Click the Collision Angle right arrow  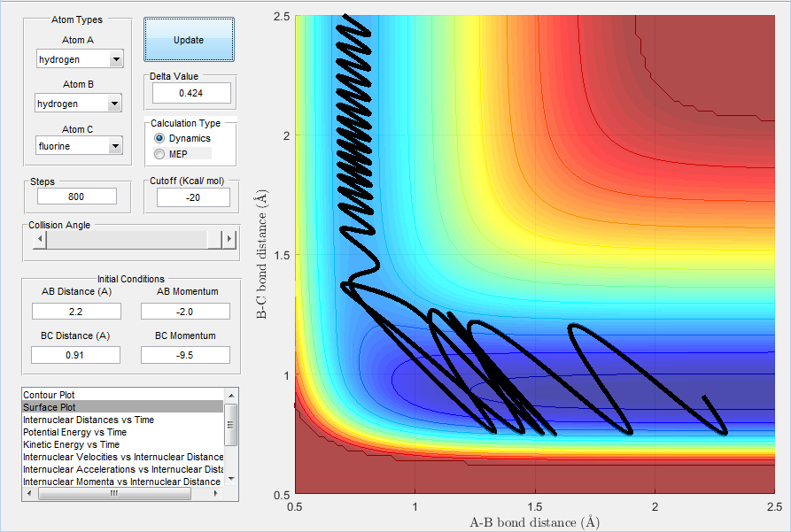pos(229,239)
